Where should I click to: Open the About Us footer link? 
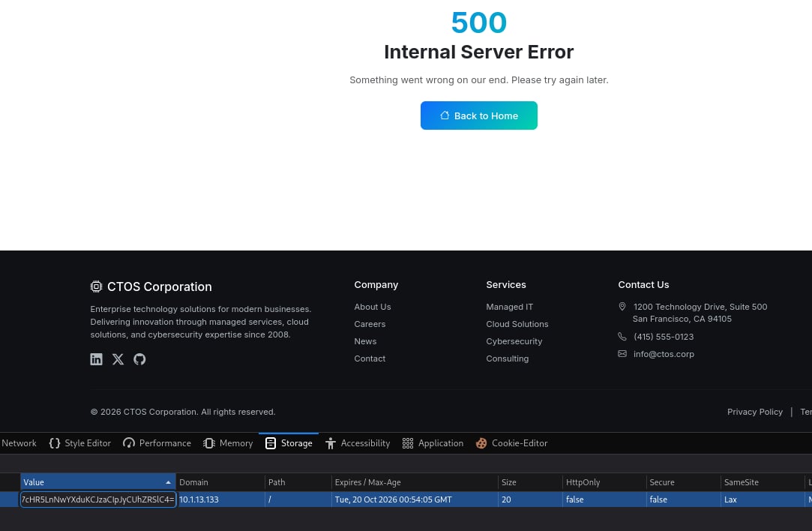click(373, 307)
